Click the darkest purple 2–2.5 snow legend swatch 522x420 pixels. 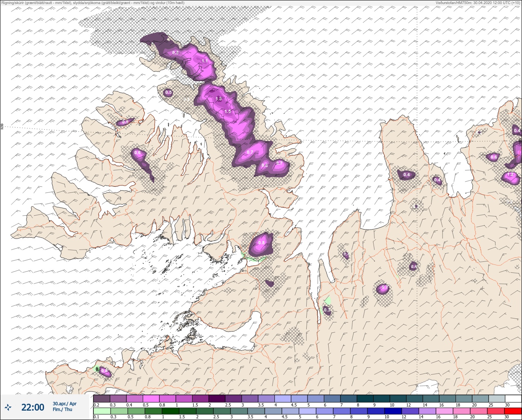click(x=217, y=398)
